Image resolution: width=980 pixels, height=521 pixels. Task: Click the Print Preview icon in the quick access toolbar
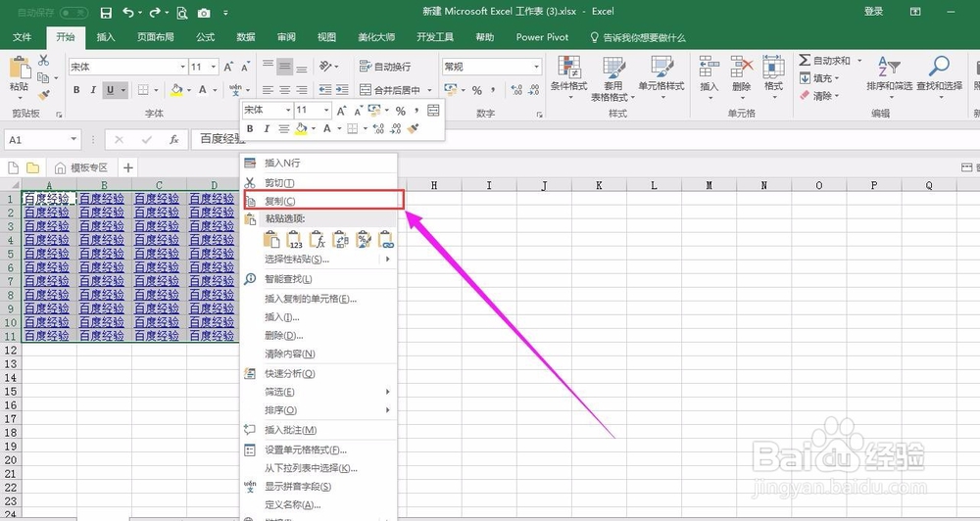(182, 13)
